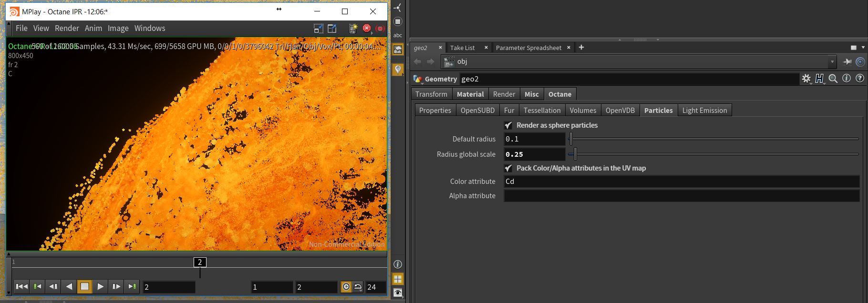This screenshot has height=303, width=868.
Task: Switch to the Parameter Spreadsheet tab
Action: point(528,48)
